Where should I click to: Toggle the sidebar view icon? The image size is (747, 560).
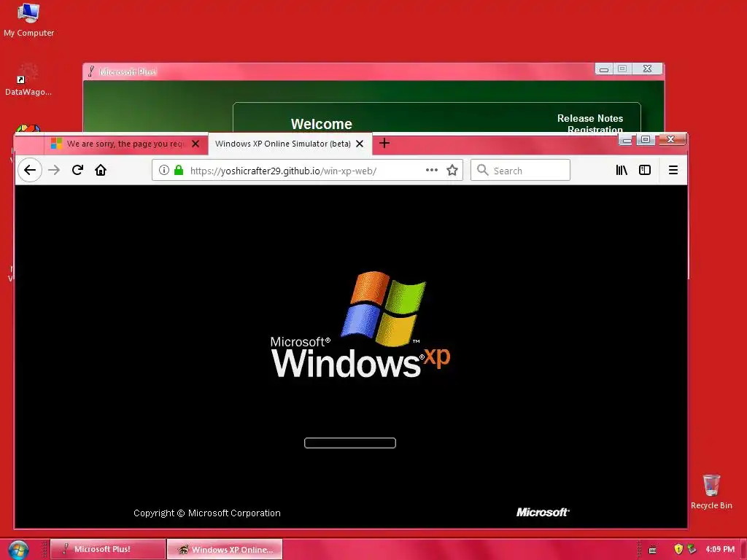click(x=645, y=170)
